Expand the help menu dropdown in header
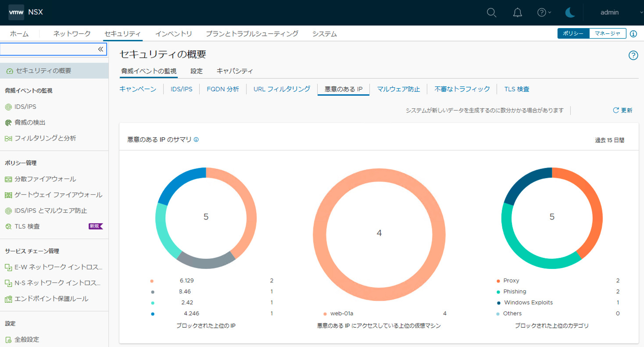The height and width of the screenshot is (347, 644). pyautogui.click(x=544, y=12)
